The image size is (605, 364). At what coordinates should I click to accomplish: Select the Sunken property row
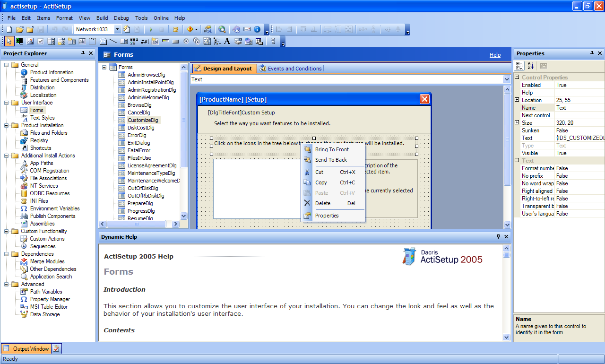559,130
